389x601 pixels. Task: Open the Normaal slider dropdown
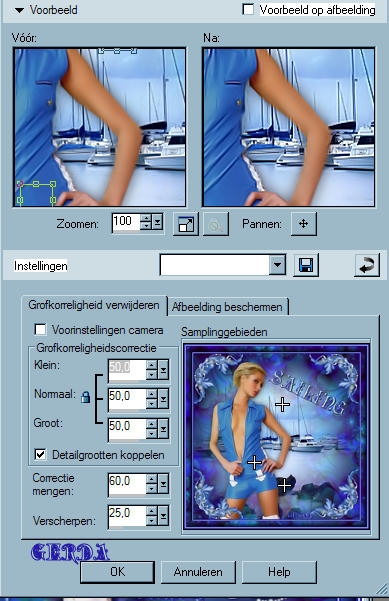(x=163, y=399)
